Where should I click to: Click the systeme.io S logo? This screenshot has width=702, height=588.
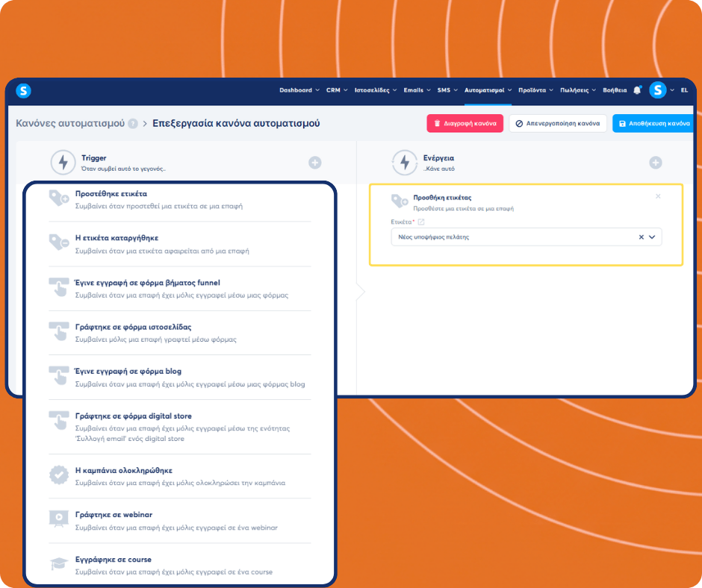tap(23, 90)
